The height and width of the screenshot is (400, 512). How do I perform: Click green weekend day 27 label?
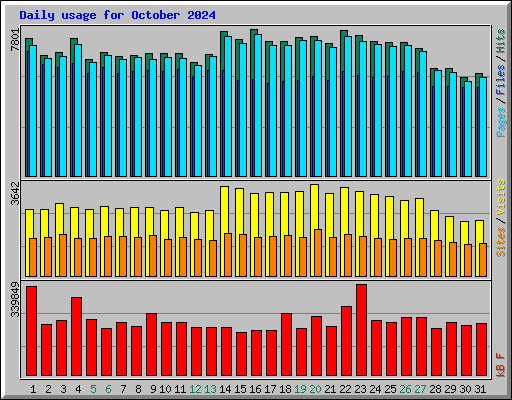[x=420, y=389]
